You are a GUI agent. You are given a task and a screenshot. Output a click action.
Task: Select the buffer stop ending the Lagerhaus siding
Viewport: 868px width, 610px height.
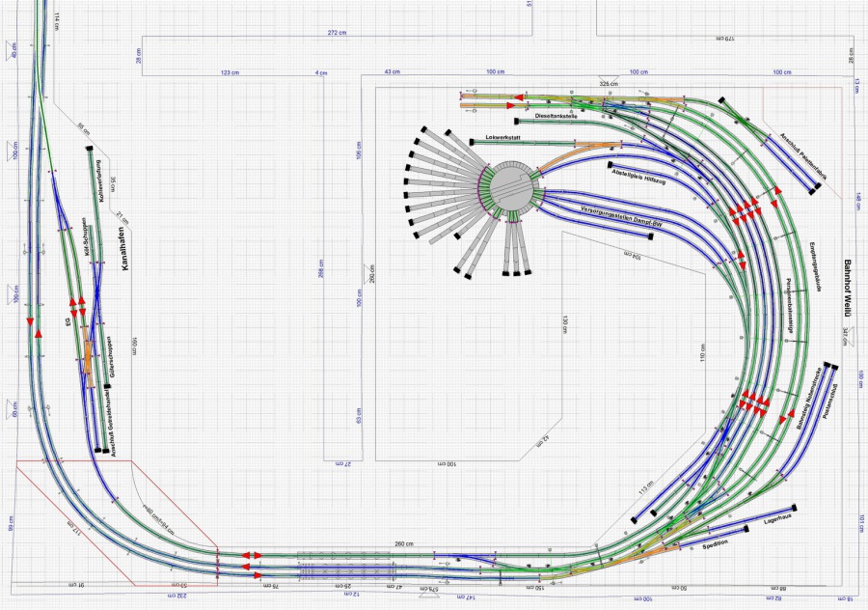pos(794,506)
